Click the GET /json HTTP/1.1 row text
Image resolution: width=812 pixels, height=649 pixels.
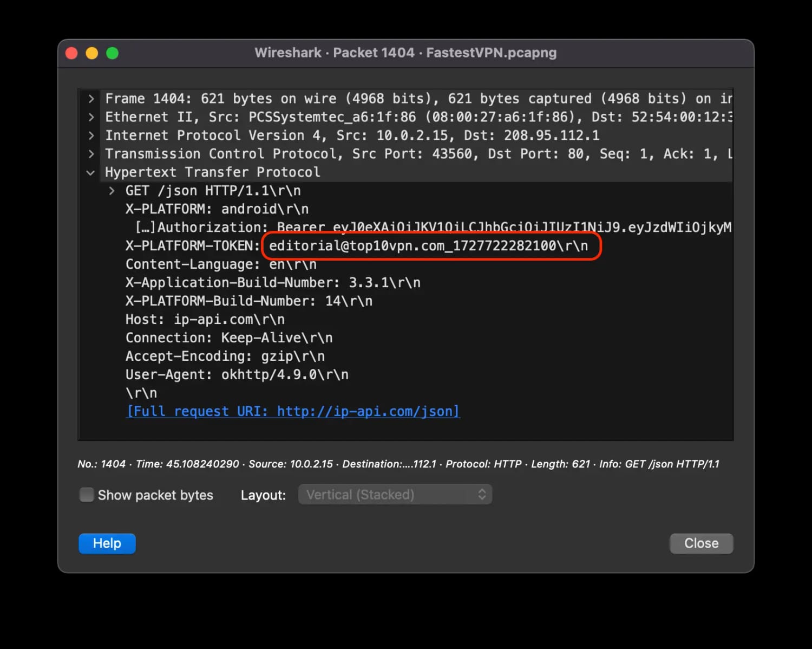(213, 191)
